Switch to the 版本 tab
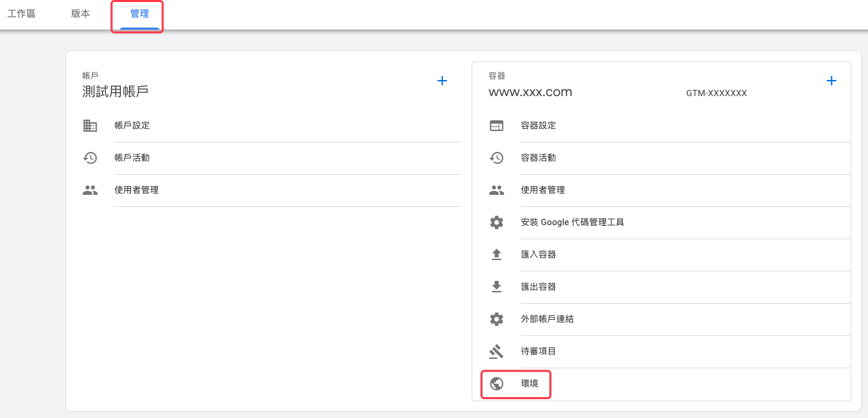 click(x=81, y=13)
